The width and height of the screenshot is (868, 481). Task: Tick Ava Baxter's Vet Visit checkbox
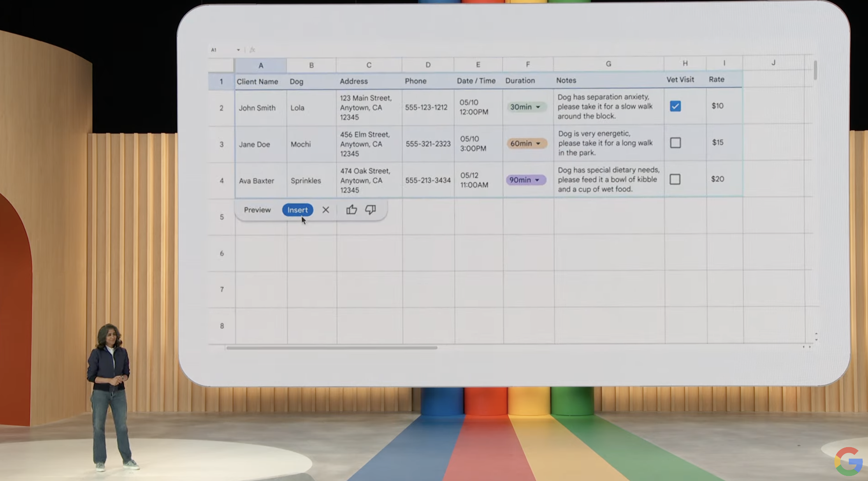pos(675,179)
